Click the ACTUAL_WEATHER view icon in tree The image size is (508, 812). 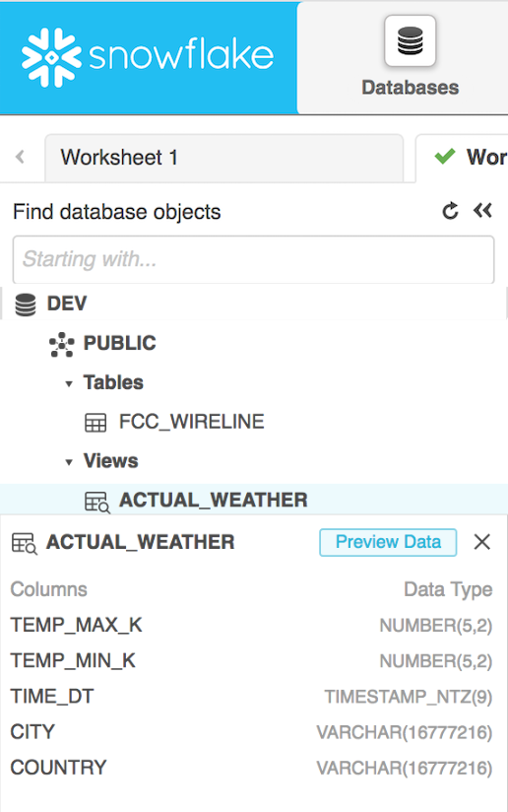(x=97, y=502)
